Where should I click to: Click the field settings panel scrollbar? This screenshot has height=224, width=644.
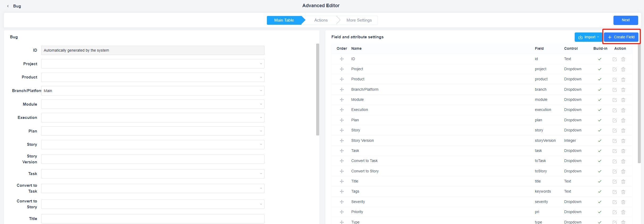click(639, 103)
